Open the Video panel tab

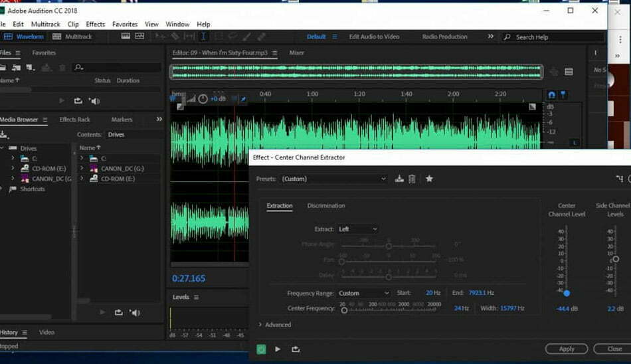click(46, 332)
